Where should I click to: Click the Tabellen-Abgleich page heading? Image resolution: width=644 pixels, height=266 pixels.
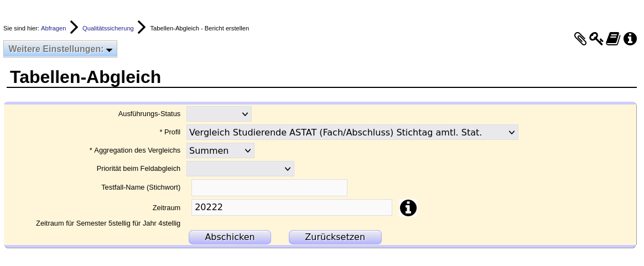(85, 77)
